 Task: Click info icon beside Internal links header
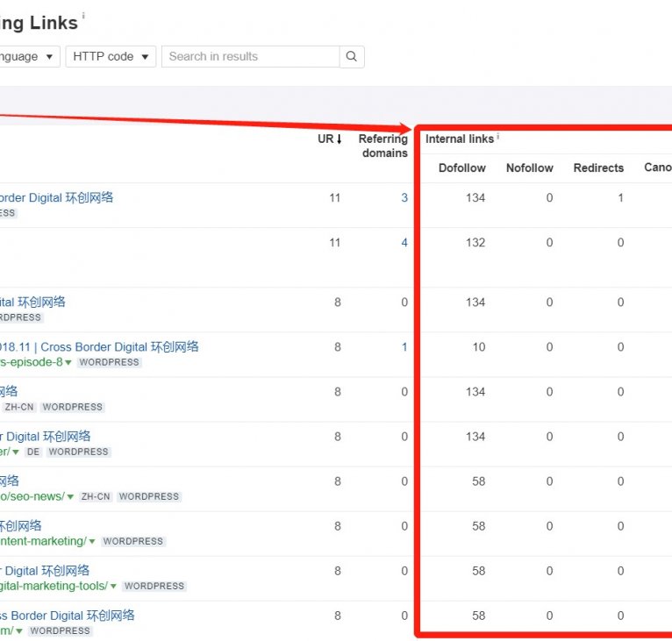click(x=498, y=137)
